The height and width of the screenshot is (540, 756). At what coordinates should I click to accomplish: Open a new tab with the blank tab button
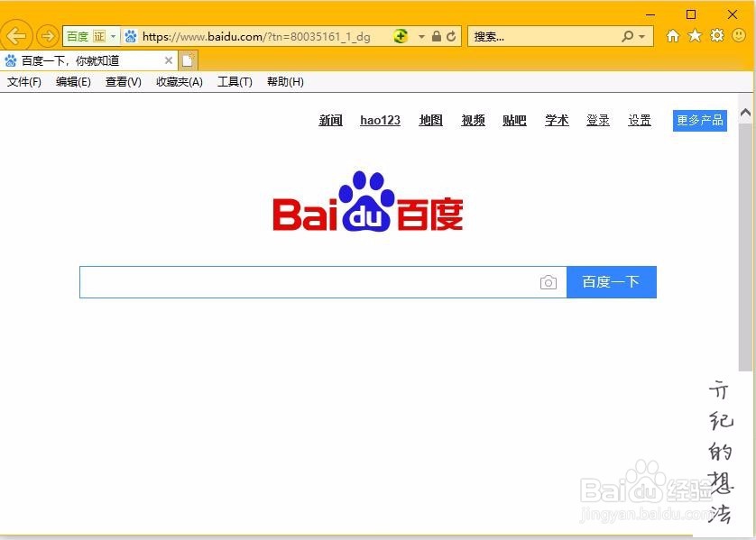click(188, 60)
